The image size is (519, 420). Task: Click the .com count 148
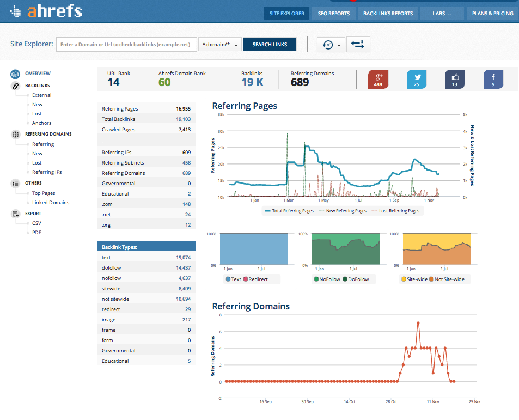pyautogui.click(x=186, y=204)
